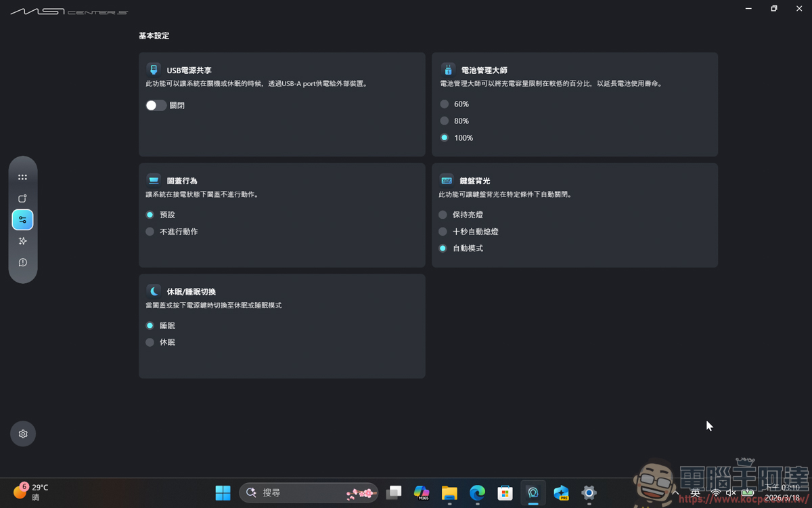Screen dimensions: 812x508
Task: Click the USB電源共享 card's USB icon
Action: 152,69
